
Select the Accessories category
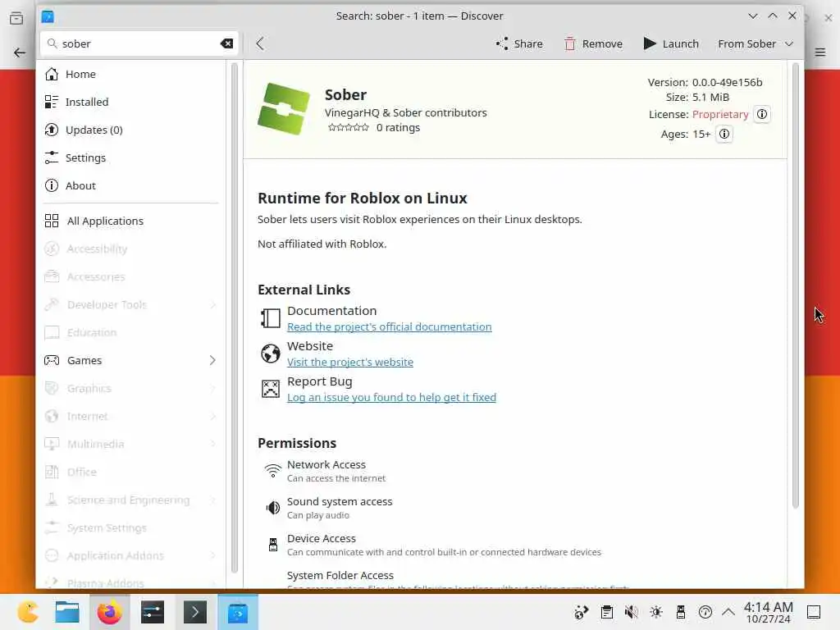coord(130,276)
